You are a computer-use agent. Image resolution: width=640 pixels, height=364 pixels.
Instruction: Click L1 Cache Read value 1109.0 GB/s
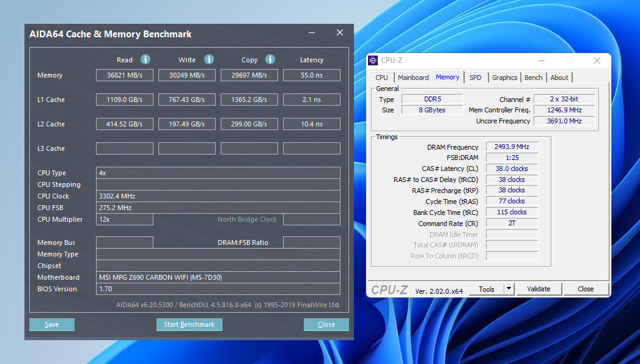[125, 100]
